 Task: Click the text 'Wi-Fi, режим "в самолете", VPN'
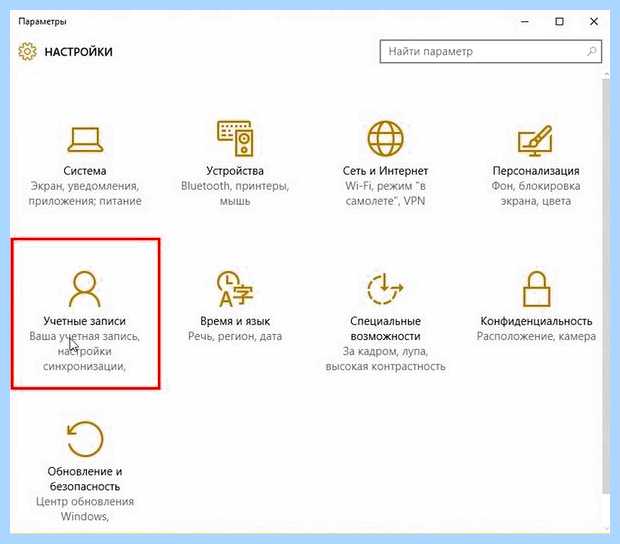click(385, 193)
